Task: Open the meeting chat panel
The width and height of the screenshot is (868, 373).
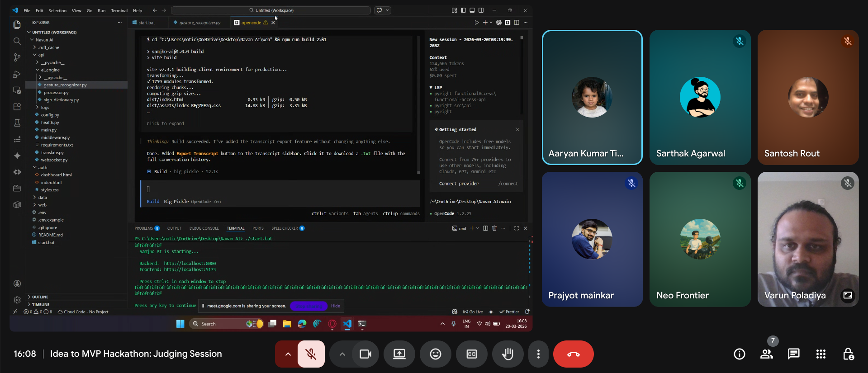Action: (793, 354)
